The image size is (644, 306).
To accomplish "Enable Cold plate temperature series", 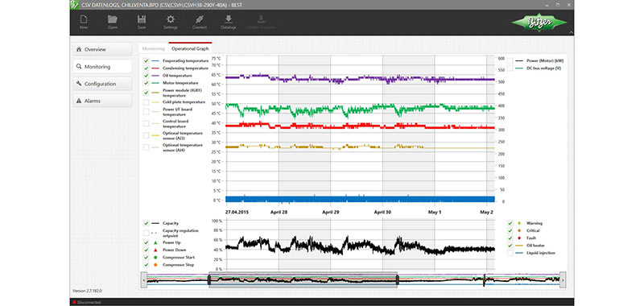I will [x=146, y=101].
